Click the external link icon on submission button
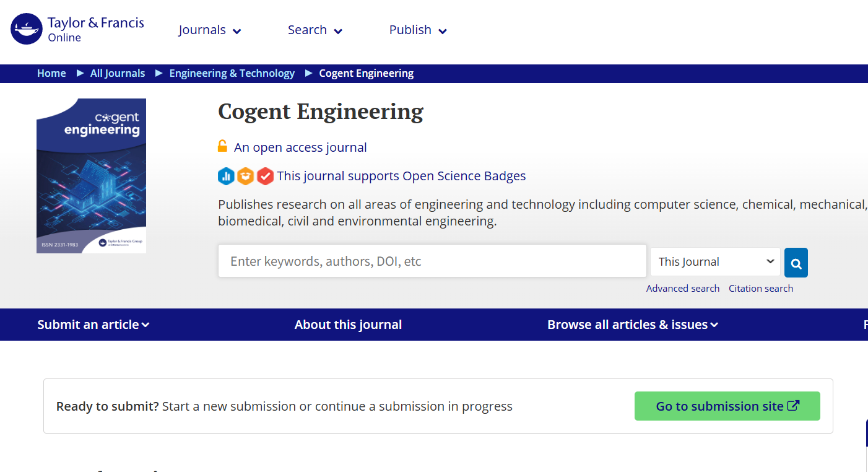 tap(793, 406)
